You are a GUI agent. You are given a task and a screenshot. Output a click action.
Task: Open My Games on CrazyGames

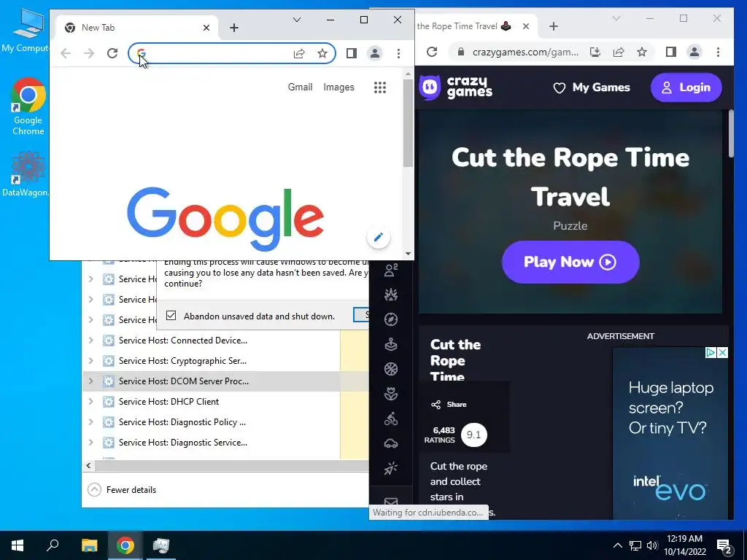point(591,87)
